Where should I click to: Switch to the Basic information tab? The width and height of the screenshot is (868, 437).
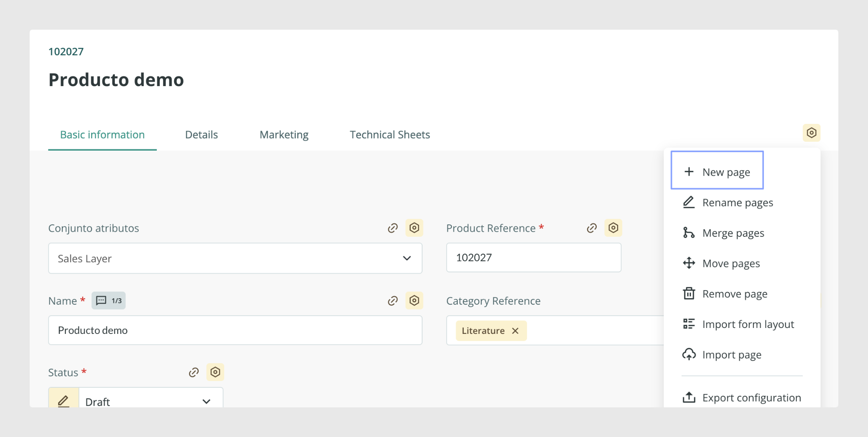point(102,134)
